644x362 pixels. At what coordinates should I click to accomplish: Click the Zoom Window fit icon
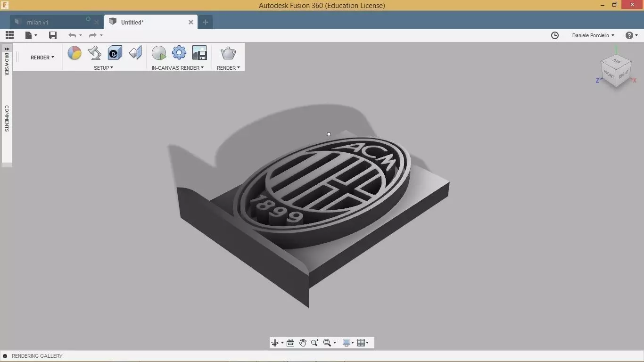click(x=327, y=343)
